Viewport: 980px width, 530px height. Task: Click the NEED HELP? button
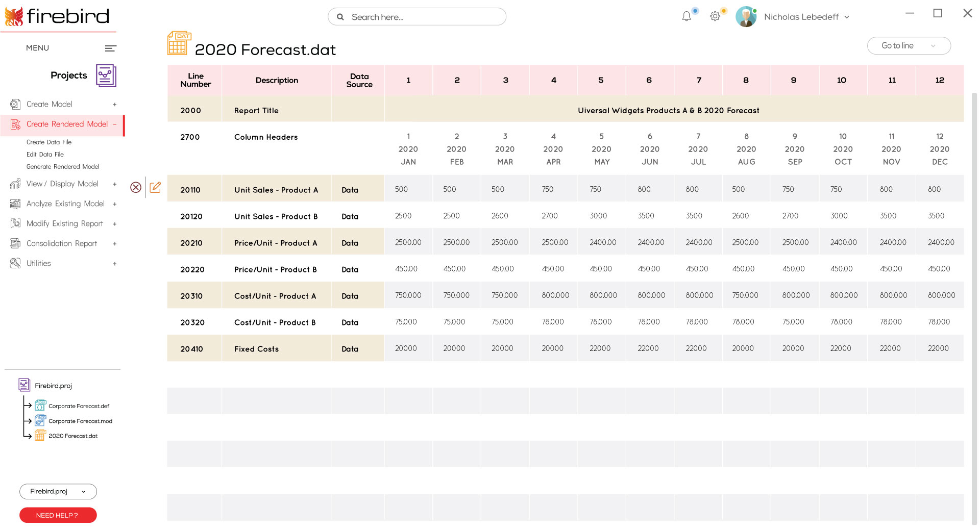tap(58, 515)
